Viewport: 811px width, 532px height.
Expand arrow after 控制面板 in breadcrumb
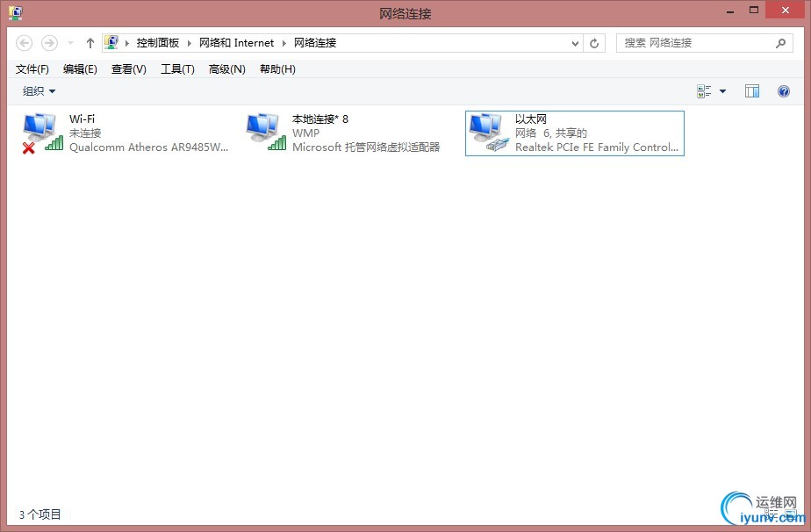(x=190, y=43)
